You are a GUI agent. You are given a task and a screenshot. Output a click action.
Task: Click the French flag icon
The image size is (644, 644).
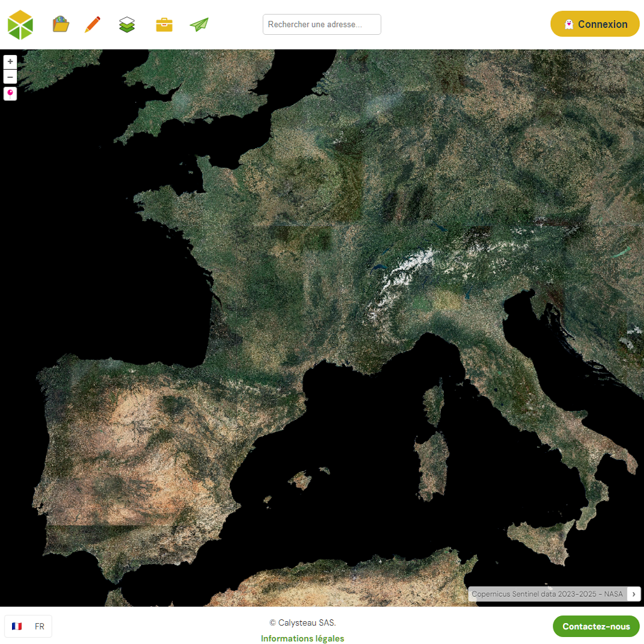pyautogui.click(x=17, y=626)
